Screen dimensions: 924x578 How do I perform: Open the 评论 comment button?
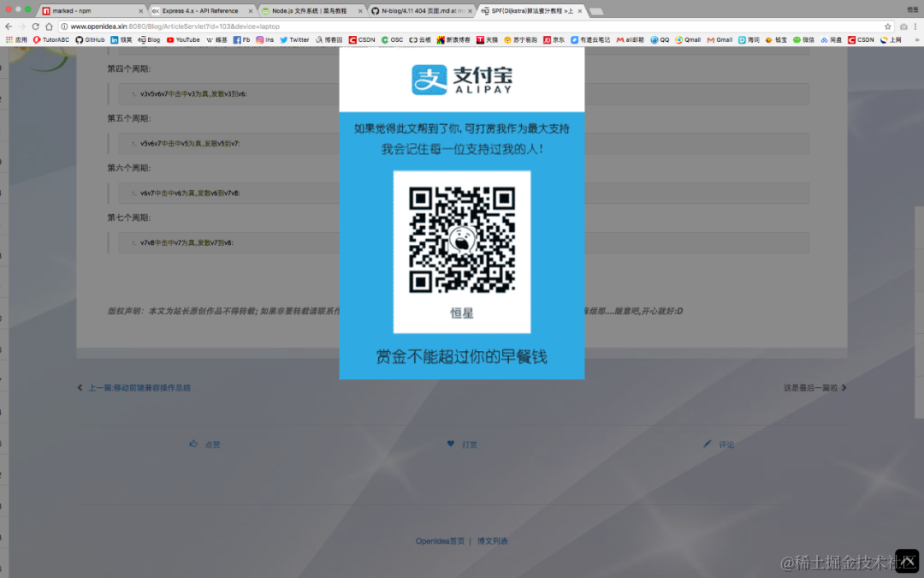[x=719, y=444]
